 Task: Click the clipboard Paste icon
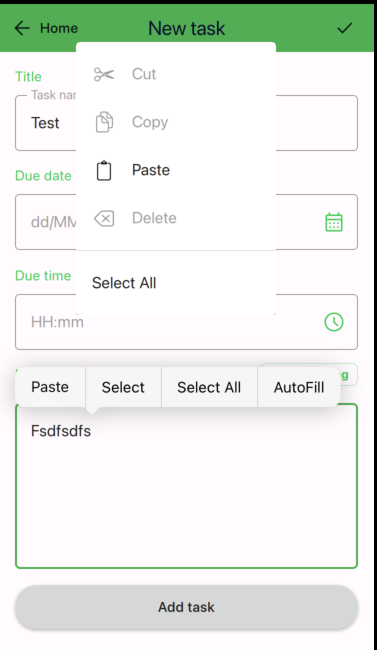tap(104, 170)
